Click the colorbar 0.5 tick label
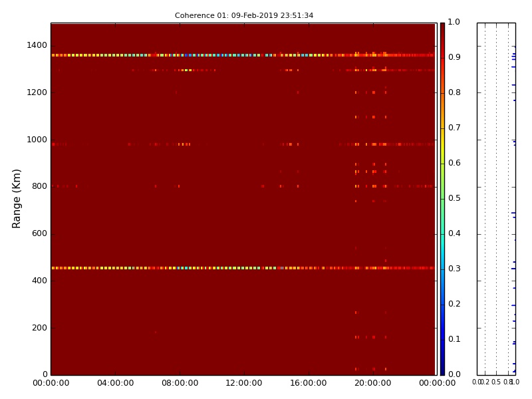The image size is (532, 399). 454,198
